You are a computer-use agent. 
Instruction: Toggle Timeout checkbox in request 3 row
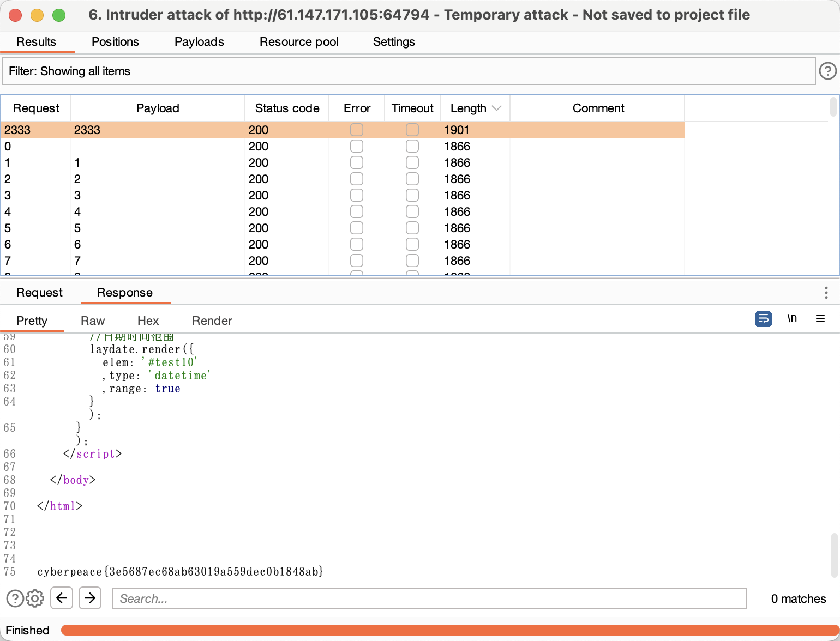[412, 195]
